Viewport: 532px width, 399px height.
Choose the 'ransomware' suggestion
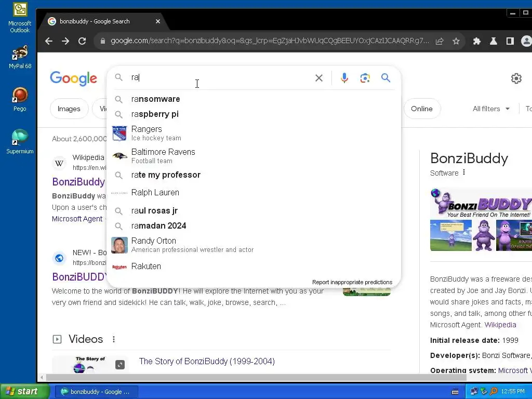click(254, 99)
